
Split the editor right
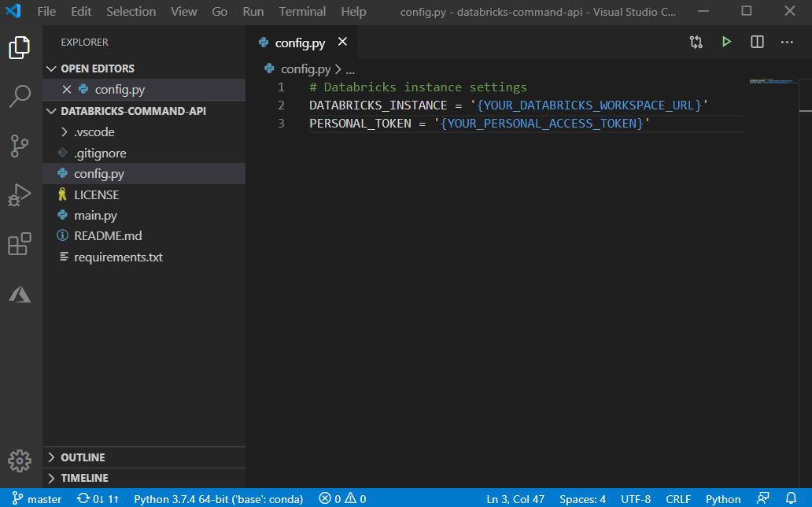757,42
